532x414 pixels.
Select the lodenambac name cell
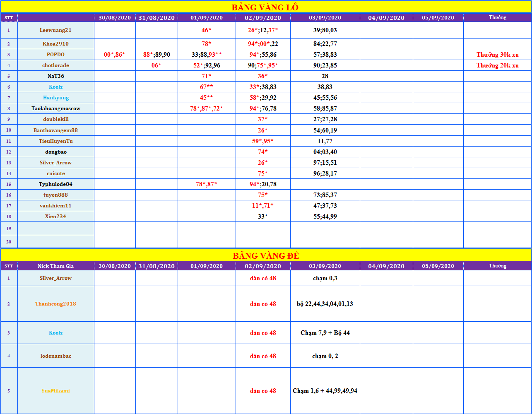pos(56,356)
